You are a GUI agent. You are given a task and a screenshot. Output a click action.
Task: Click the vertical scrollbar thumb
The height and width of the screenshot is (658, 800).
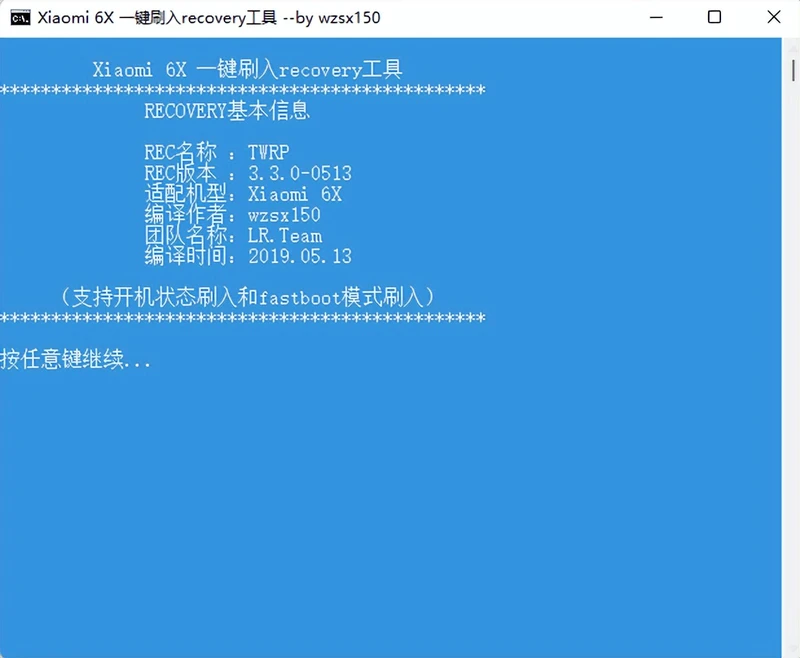pos(793,70)
